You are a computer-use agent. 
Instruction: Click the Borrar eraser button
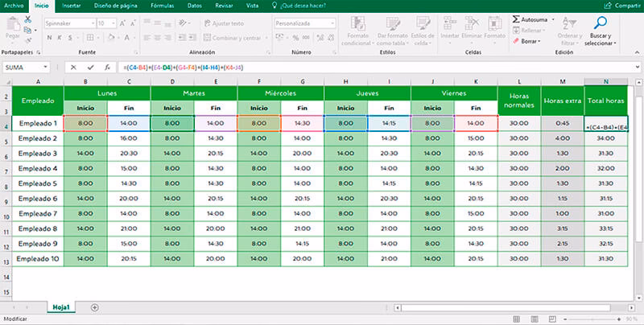click(x=527, y=42)
